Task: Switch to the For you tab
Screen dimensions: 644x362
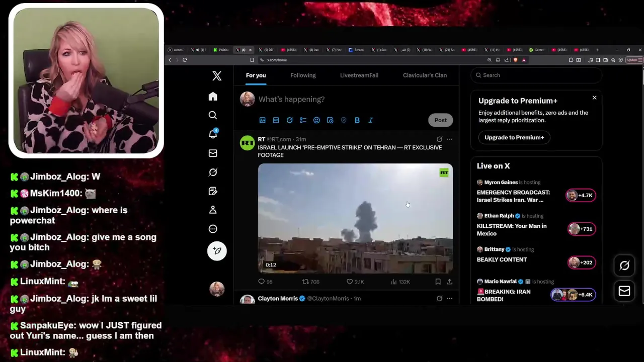Action: [x=256, y=75]
